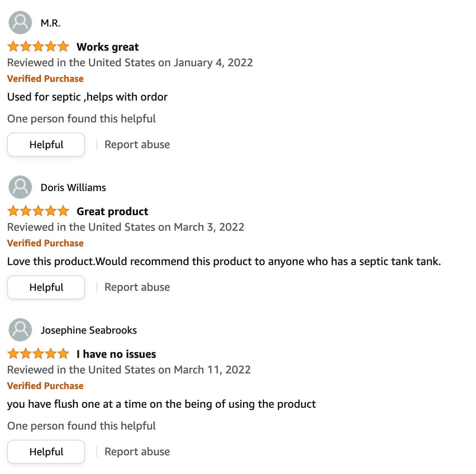Click Verified Purchase label on January 4 review
The height and width of the screenshot is (474, 476).
[45, 79]
